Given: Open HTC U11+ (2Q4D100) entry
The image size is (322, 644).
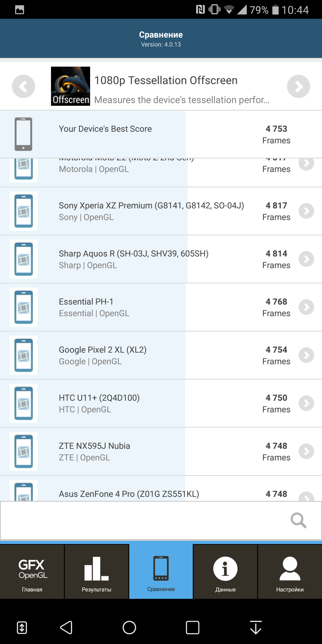Looking at the screenshot, I should (161, 403).
